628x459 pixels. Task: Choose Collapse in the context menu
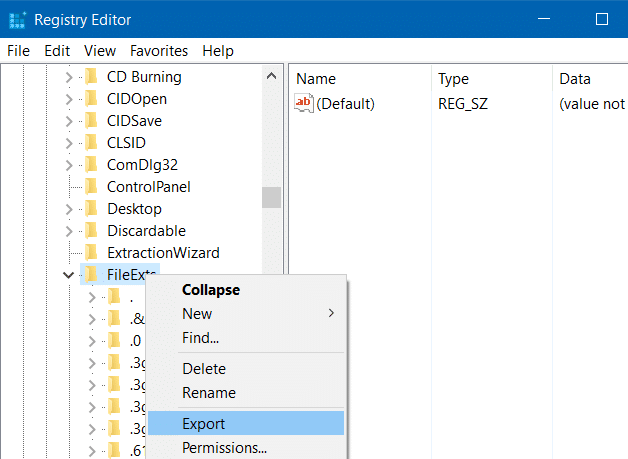246,290
